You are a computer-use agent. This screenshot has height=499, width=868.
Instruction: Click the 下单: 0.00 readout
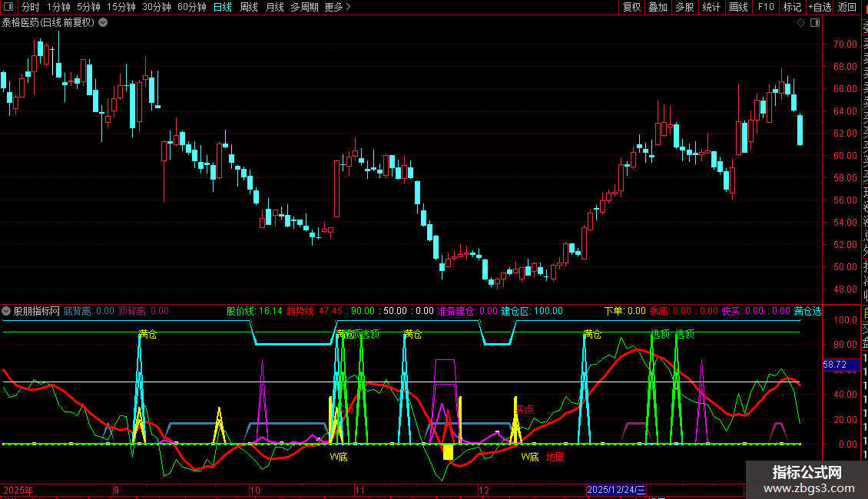click(x=625, y=311)
